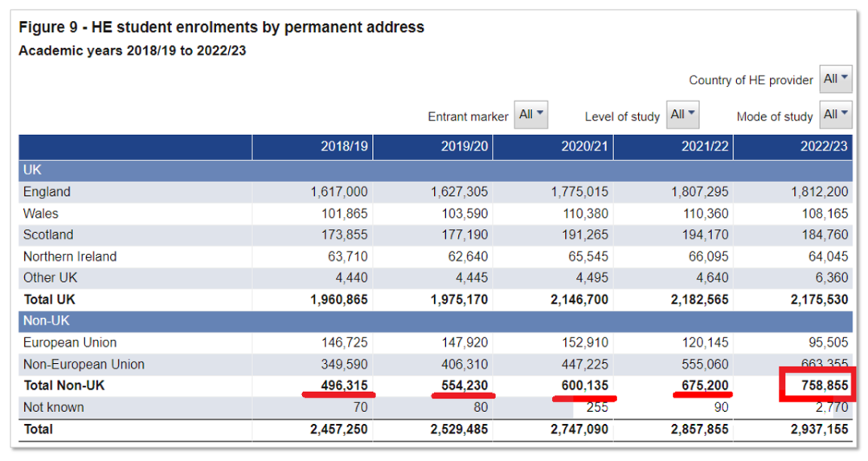This screenshot has width=868, height=461.
Task: Click the Non-European Union row label
Action: point(84,365)
